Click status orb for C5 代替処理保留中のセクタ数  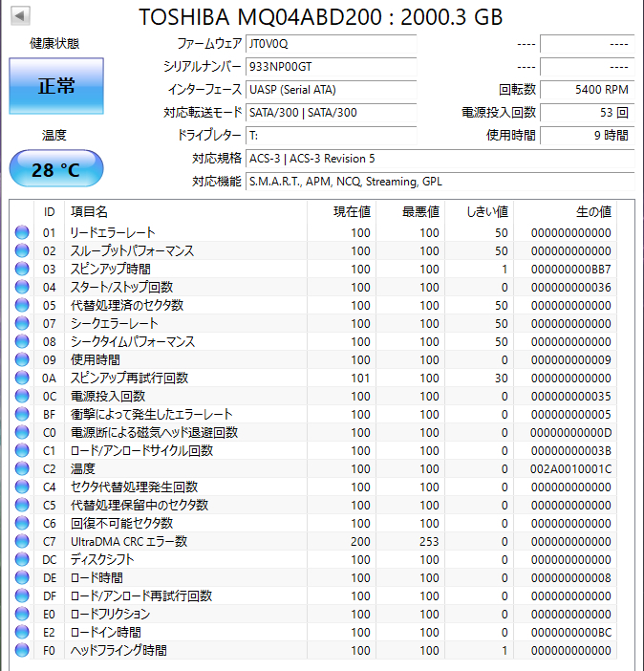point(22,505)
